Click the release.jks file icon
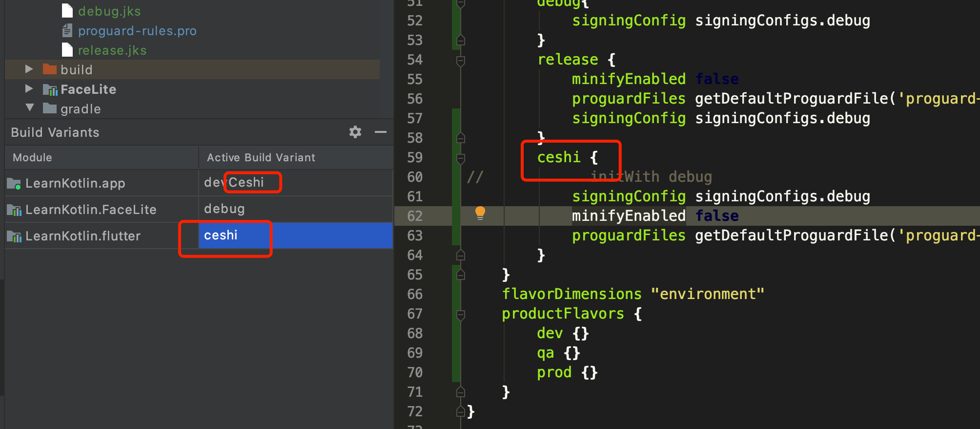980x429 pixels. pos(67,50)
